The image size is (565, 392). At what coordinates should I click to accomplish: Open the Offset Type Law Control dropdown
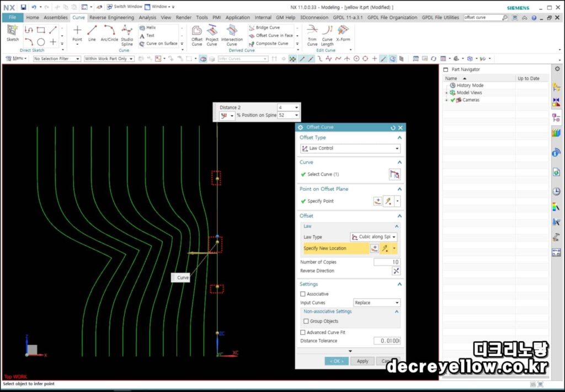click(x=350, y=148)
